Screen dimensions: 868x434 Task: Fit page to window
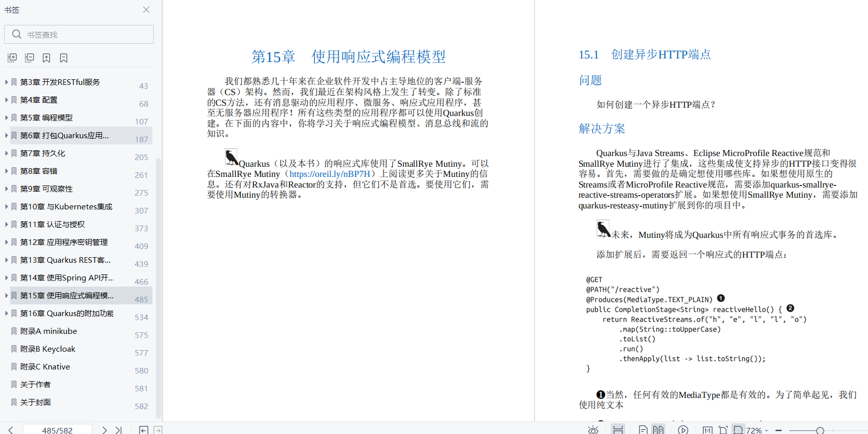723,430
